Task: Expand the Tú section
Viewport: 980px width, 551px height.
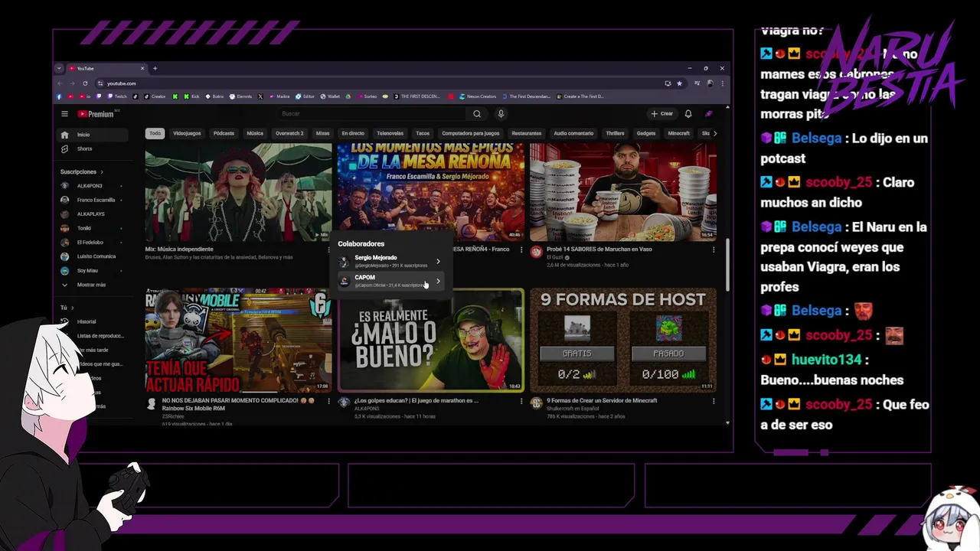Action: (67, 308)
